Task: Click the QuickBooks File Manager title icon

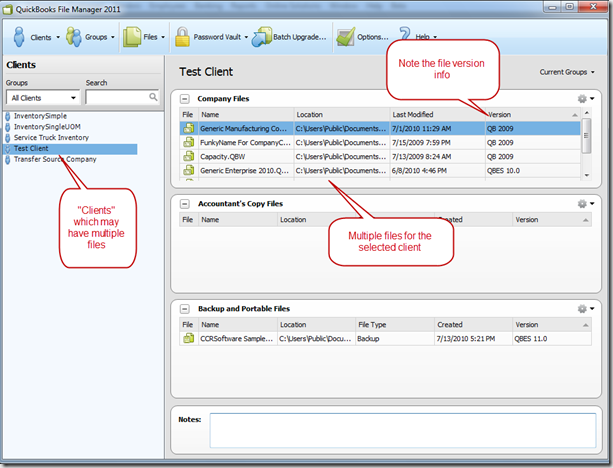Action: [8, 9]
